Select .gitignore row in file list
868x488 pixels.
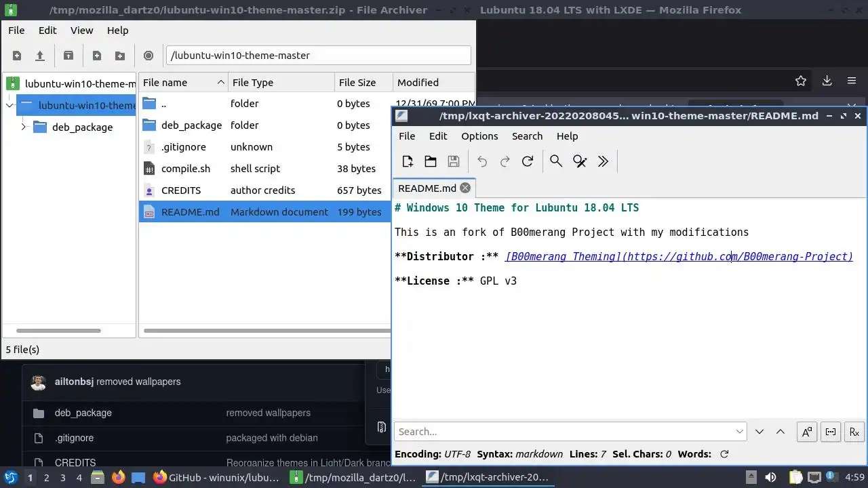tap(264, 147)
